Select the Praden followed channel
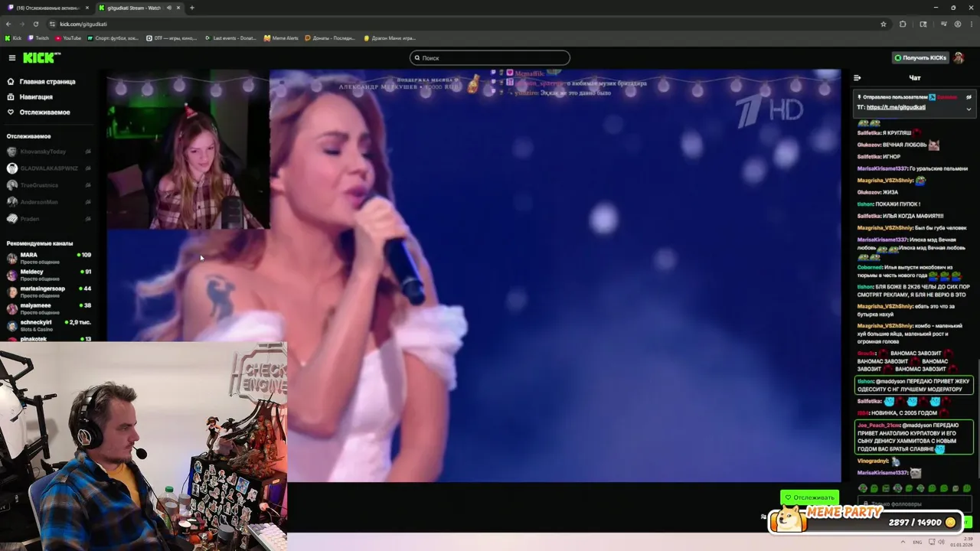This screenshot has width=980, height=551. (48, 219)
